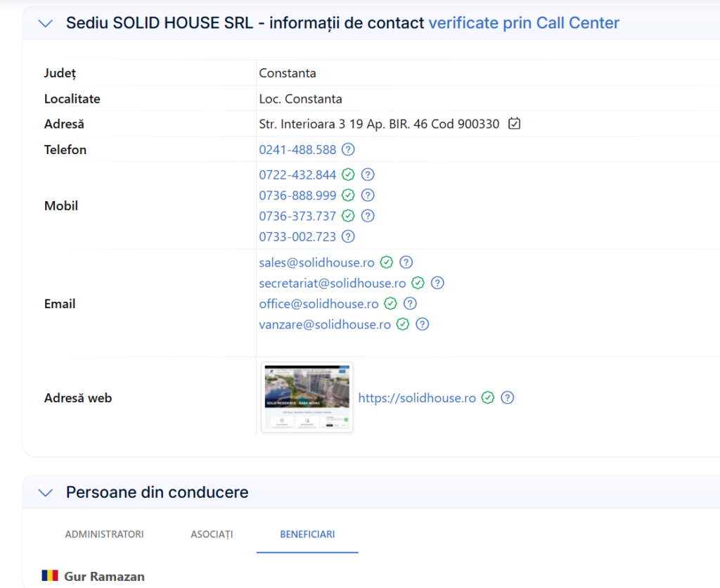This screenshot has height=588, width=720.
Task: Select address text Str. Interioara 3 19
Action: (311, 124)
